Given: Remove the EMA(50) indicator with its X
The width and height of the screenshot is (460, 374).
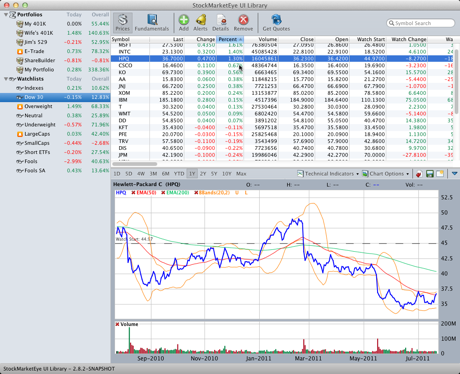Looking at the screenshot, I should pos(133,193).
